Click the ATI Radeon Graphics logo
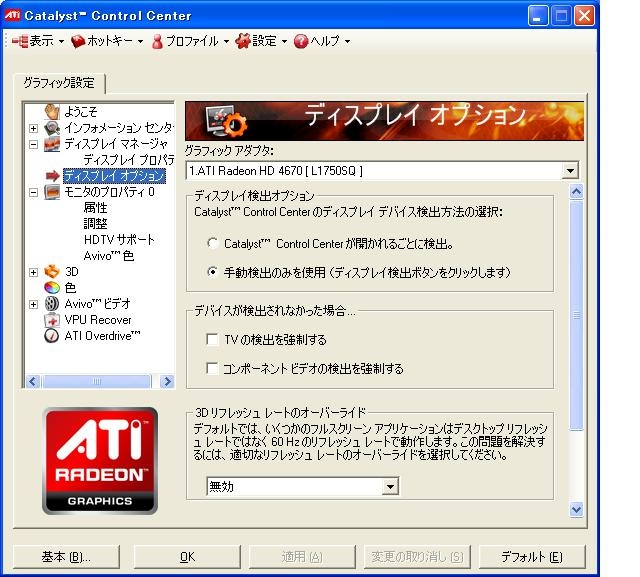The height and width of the screenshot is (577, 640). pyautogui.click(x=100, y=461)
